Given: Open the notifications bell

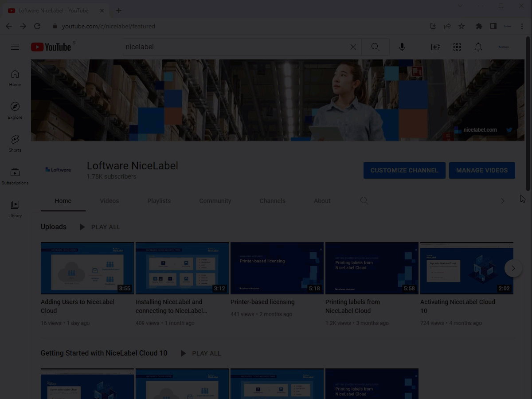Looking at the screenshot, I should pyautogui.click(x=478, y=47).
